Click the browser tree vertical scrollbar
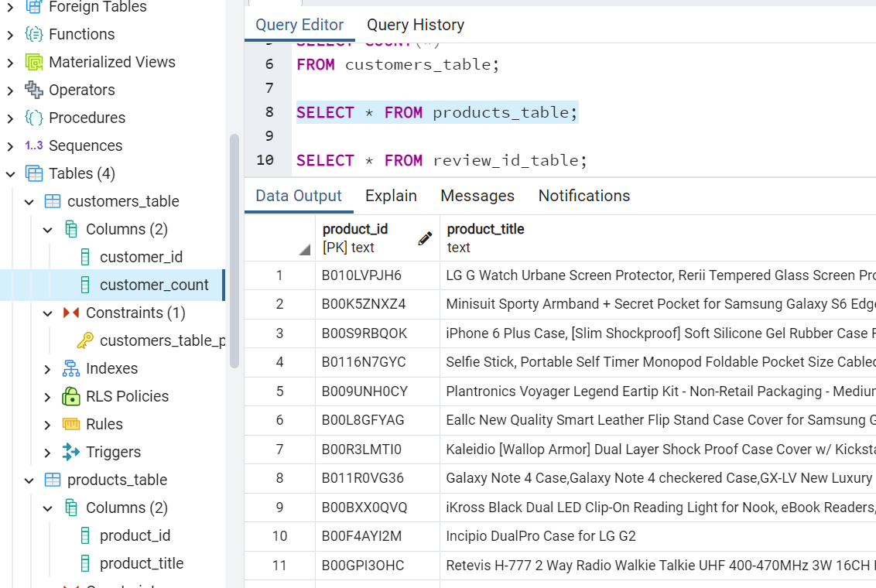 (234, 251)
